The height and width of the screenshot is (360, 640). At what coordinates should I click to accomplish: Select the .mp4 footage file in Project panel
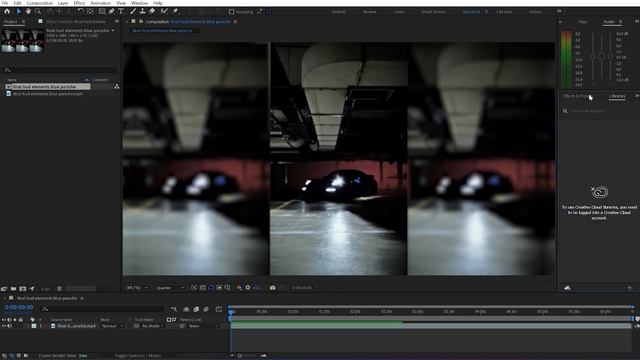(47, 93)
